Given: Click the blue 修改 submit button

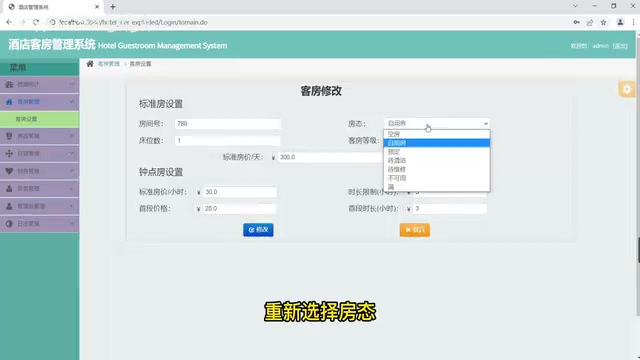Looking at the screenshot, I should pos(258,230).
